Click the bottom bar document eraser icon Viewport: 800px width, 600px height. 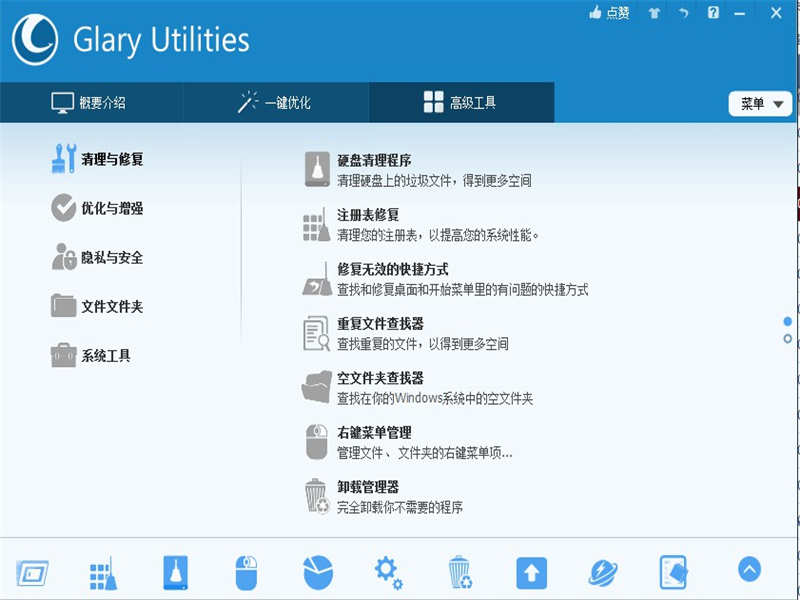click(x=673, y=572)
